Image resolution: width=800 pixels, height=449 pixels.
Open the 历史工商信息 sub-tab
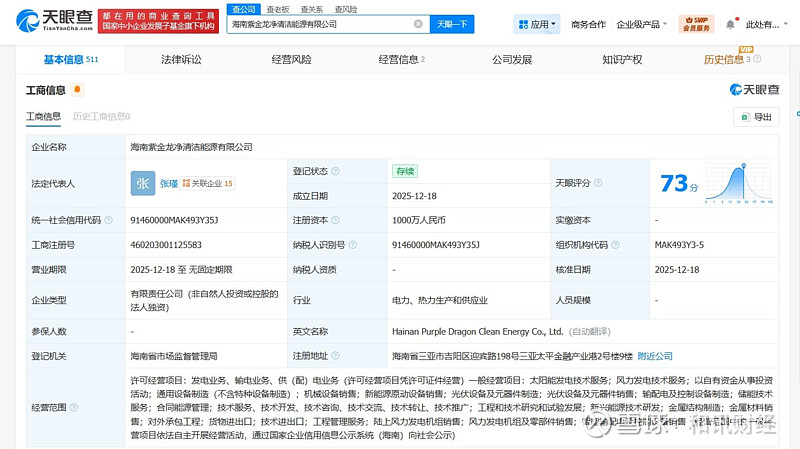101,117
